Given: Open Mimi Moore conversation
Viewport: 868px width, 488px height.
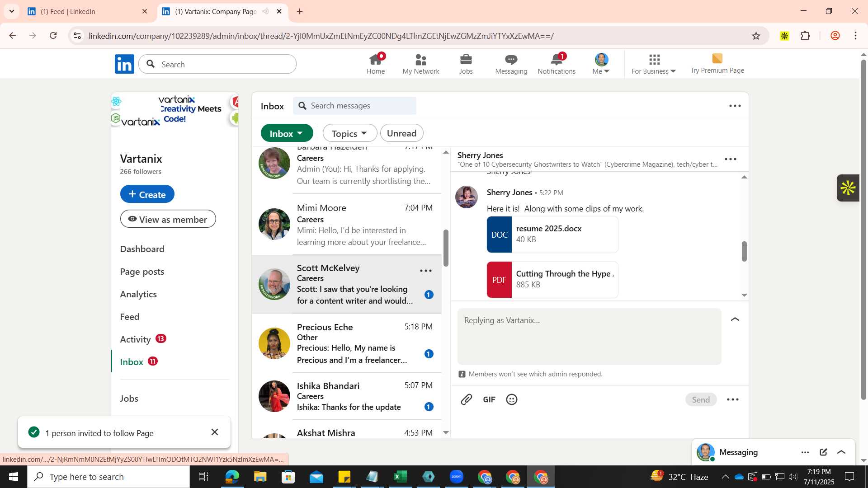Looking at the screenshot, I should (347, 225).
